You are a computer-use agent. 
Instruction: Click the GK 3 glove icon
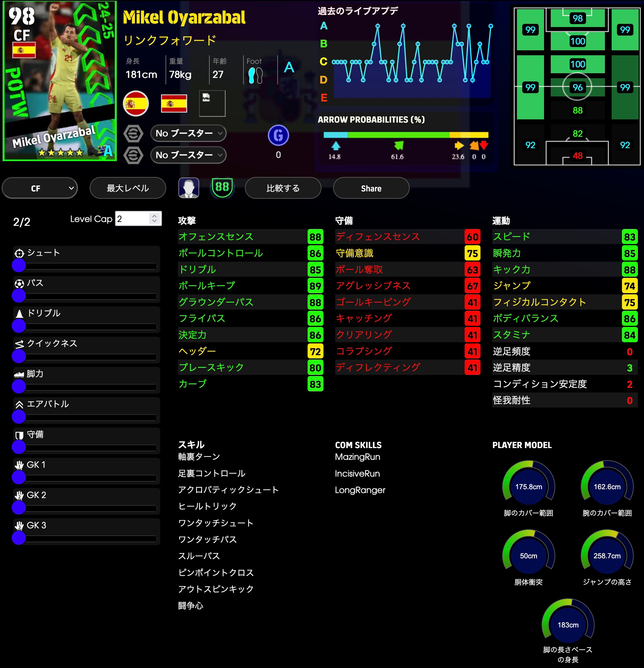(19, 526)
